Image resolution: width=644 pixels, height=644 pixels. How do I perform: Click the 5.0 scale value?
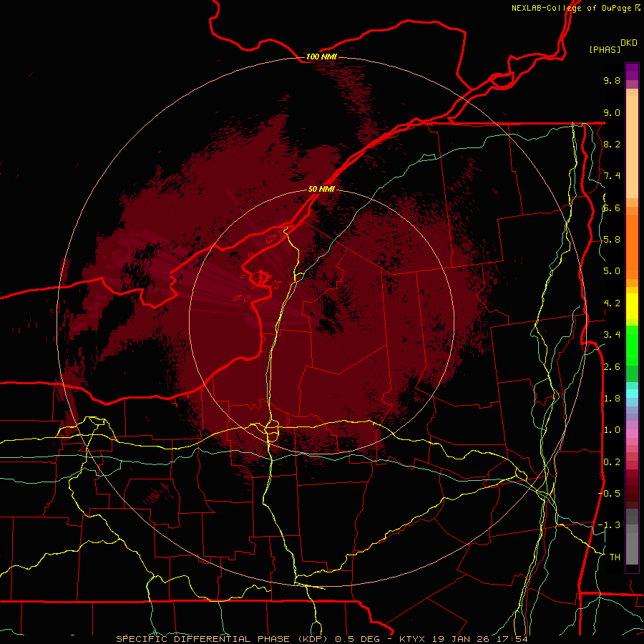(x=612, y=271)
